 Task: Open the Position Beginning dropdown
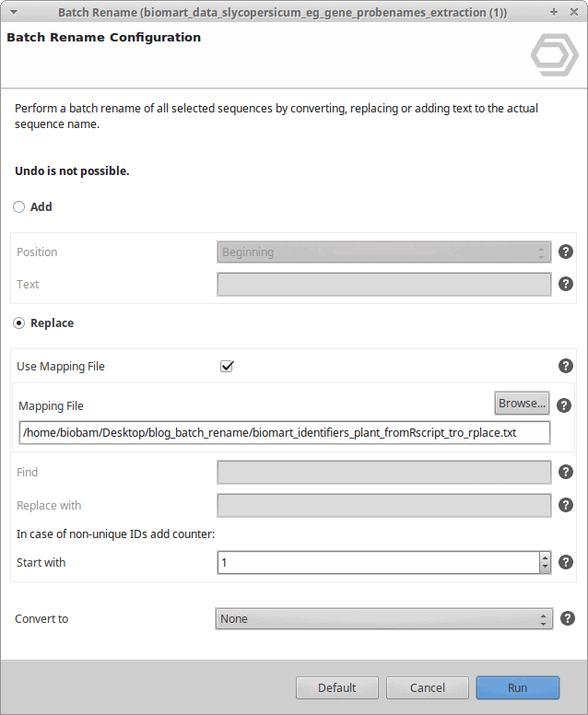(x=383, y=252)
